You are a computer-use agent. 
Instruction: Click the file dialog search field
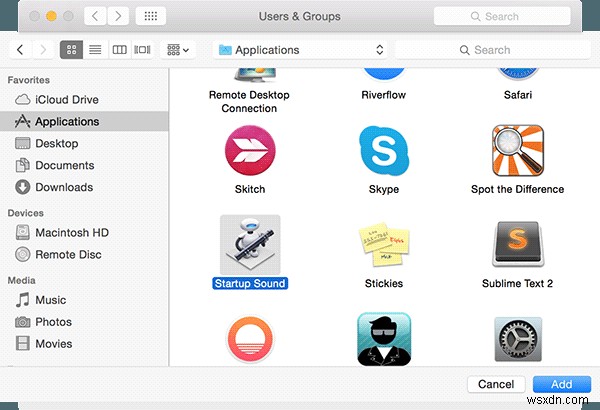point(493,50)
